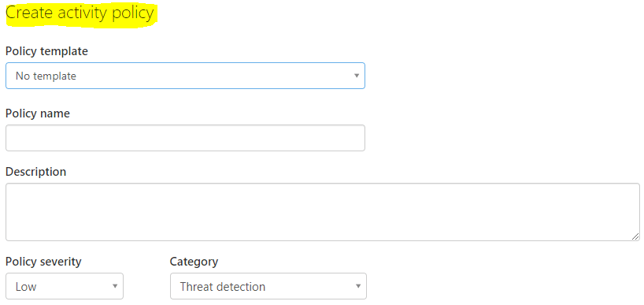Select the Threat detection value text
The height and width of the screenshot is (305, 644).
pyautogui.click(x=223, y=287)
